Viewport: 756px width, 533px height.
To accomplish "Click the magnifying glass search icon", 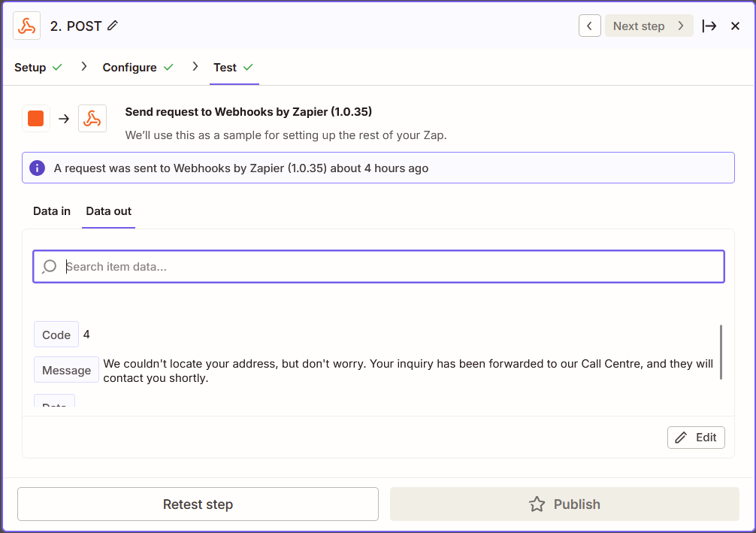I will 50,266.
